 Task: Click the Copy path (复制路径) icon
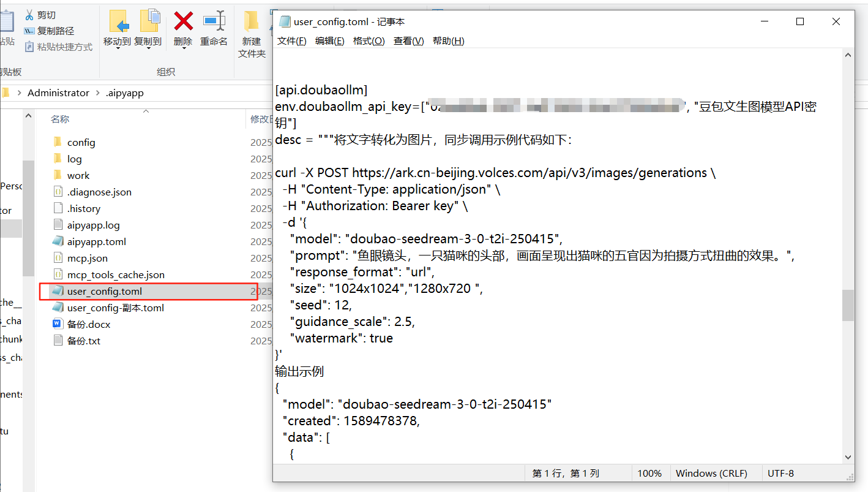(29, 31)
